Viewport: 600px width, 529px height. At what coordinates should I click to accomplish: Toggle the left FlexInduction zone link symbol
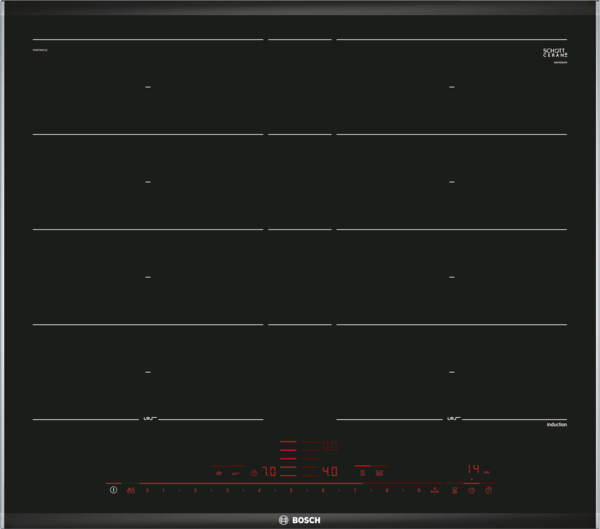[150, 418]
